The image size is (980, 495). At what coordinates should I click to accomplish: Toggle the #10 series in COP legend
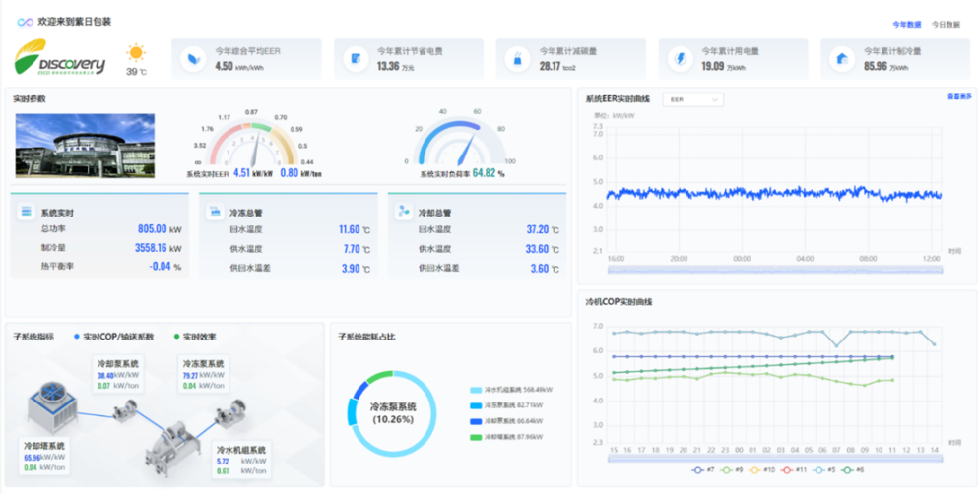pyautogui.click(x=763, y=470)
